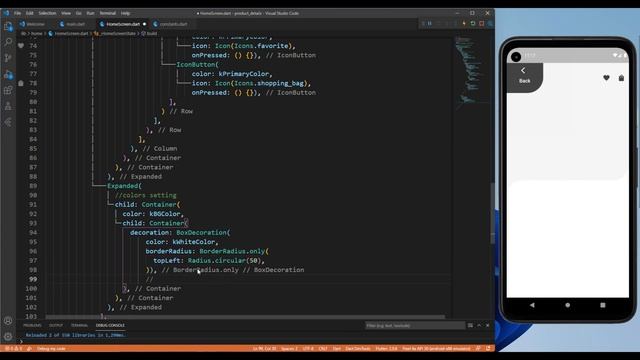Open the Go menu
The height and width of the screenshot is (360, 640).
tap(78, 13)
